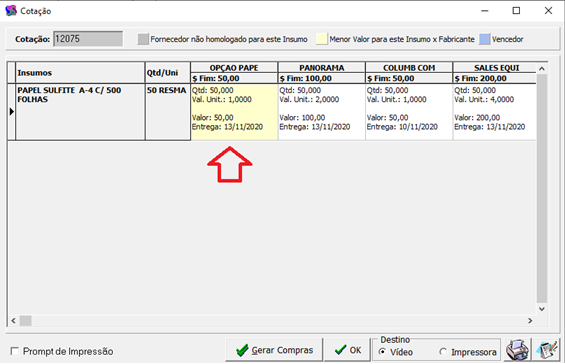565x364 pixels.
Task: Select the COLUMB COM quote cell
Action: tap(409, 112)
